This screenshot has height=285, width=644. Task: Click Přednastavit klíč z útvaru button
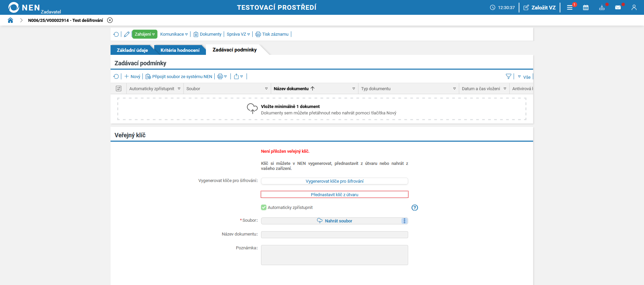point(334,194)
